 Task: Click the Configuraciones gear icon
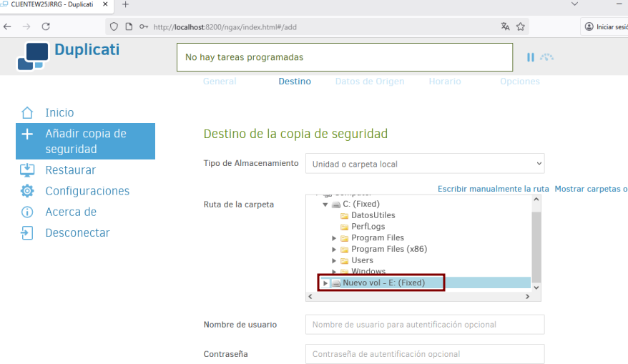(x=27, y=191)
